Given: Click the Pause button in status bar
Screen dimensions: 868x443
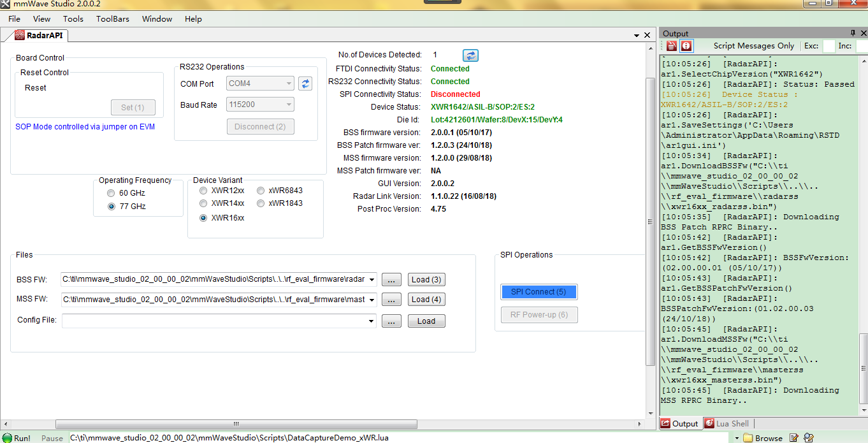Looking at the screenshot, I should (x=52, y=438).
